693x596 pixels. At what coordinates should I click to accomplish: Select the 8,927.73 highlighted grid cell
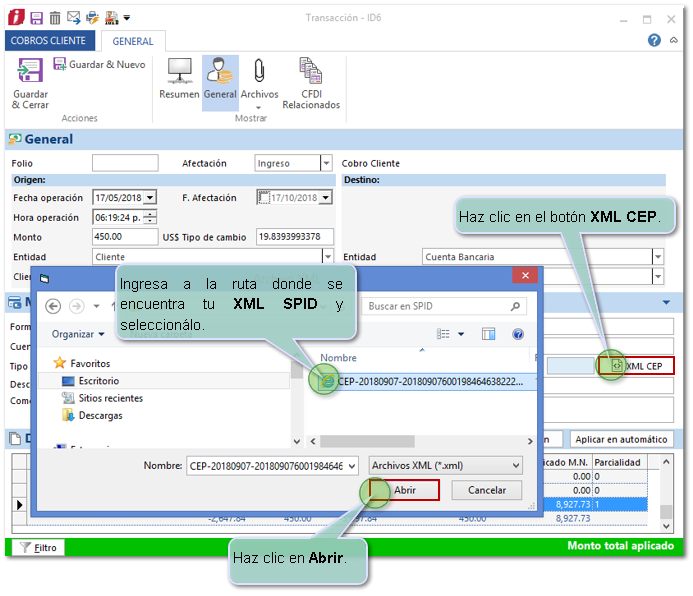(x=567, y=504)
